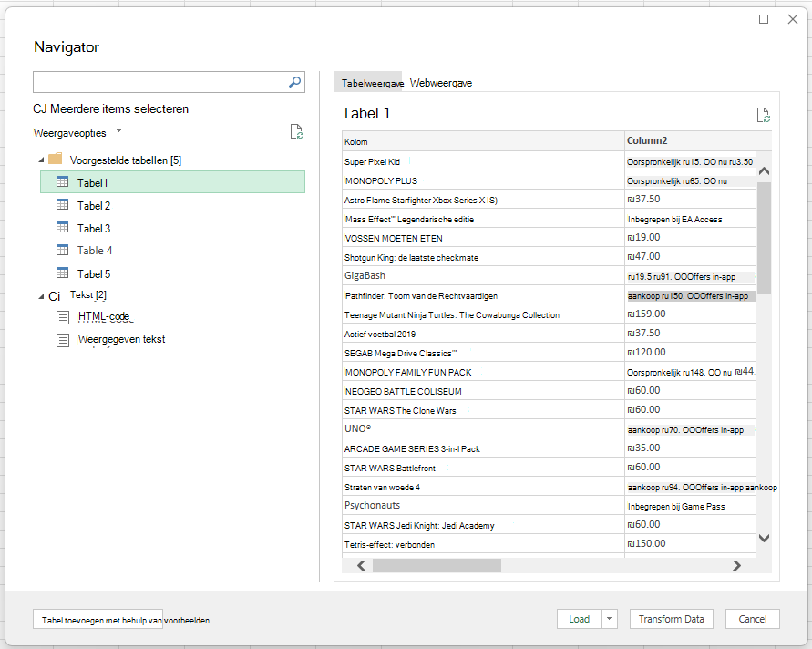This screenshot has width=812, height=649.
Task: Click the ₪159.00 price cell
Action: point(691,314)
